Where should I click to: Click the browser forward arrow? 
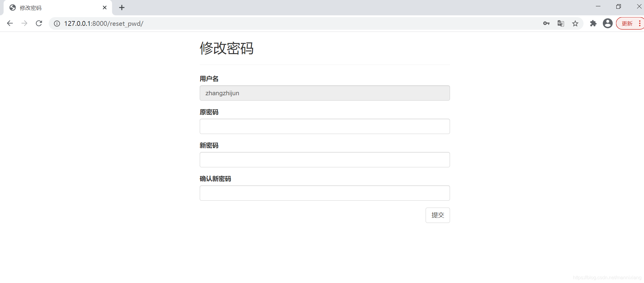pos(24,23)
